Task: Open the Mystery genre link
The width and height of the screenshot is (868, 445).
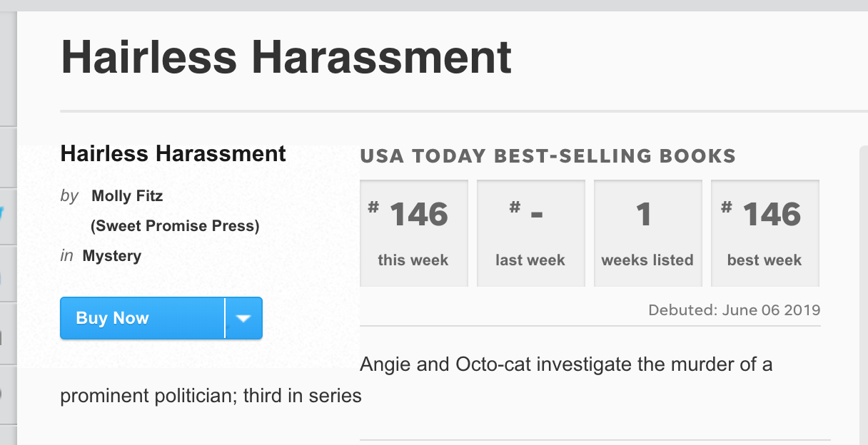Action: point(112,256)
